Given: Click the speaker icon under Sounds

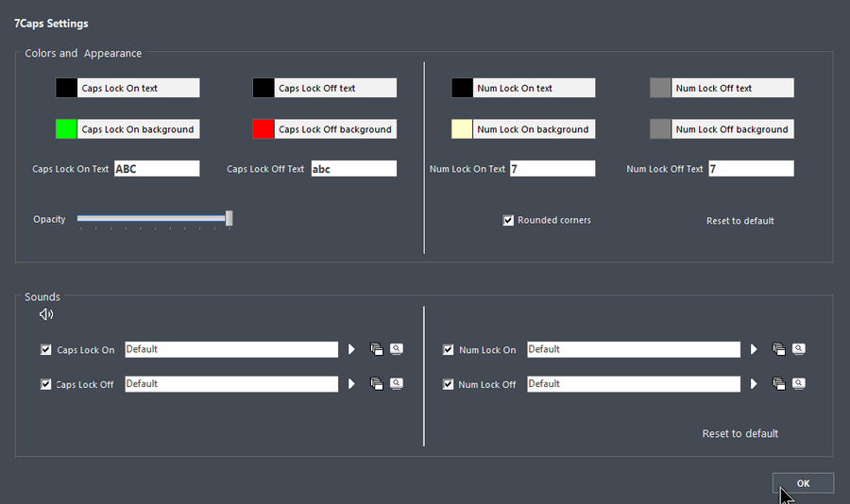Looking at the screenshot, I should pos(46,314).
